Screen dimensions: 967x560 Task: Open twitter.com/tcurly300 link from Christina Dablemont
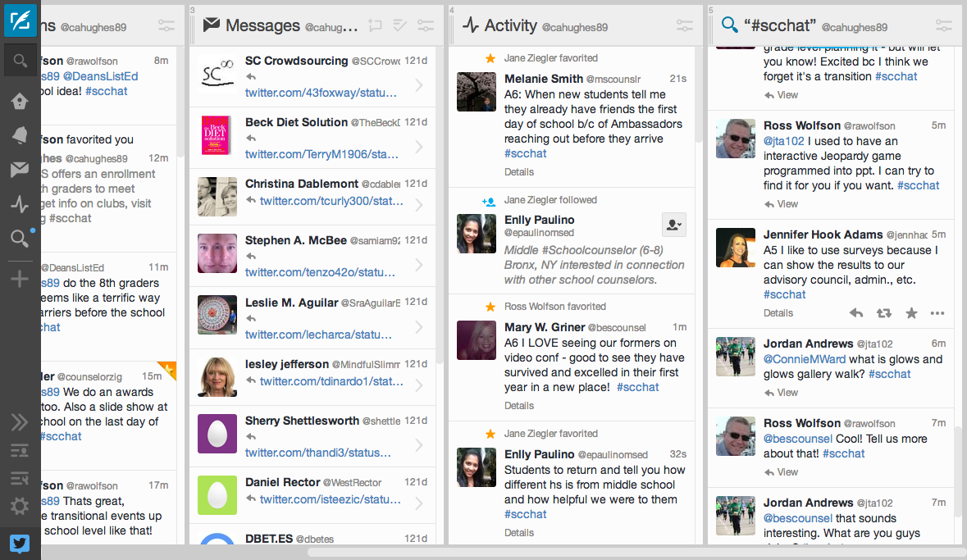[331, 201]
